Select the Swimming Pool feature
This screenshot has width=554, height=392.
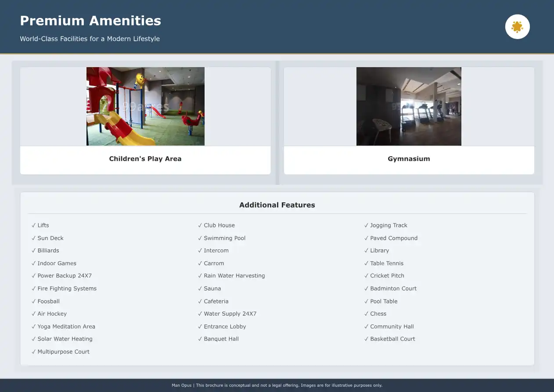[x=224, y=238]
